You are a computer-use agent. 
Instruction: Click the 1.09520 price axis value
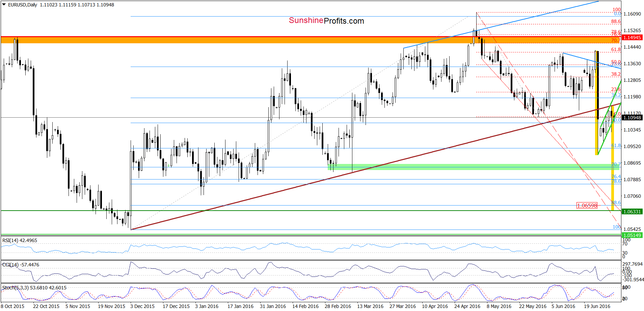pos(632,146)
